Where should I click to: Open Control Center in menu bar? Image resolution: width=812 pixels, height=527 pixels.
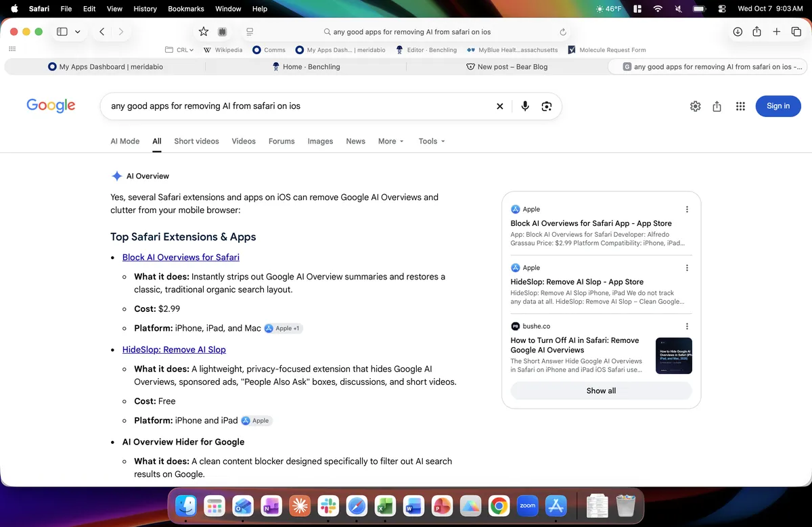click(x=721, y=9)
